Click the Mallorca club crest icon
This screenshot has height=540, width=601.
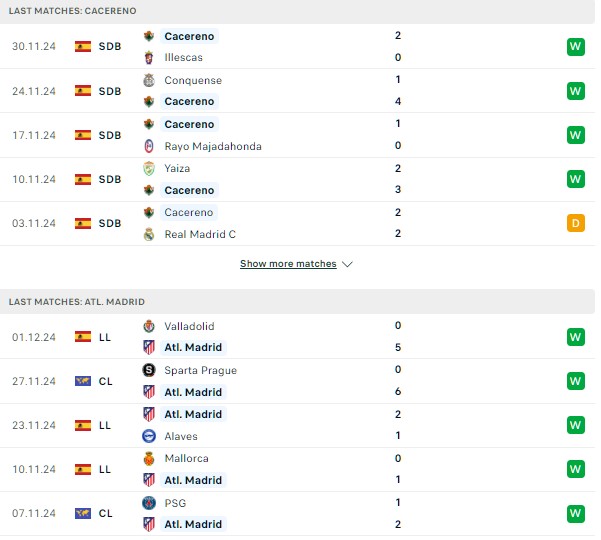149,458
